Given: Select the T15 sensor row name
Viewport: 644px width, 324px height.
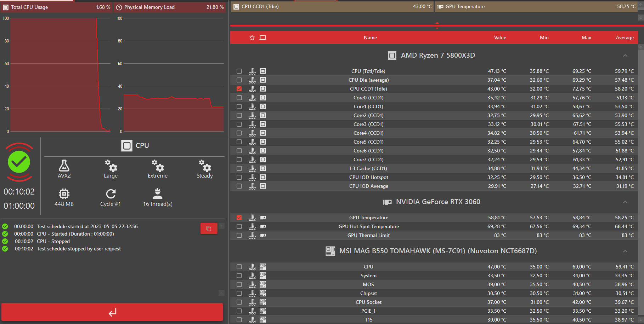Looking at the screenshot, I should [368, 320].
